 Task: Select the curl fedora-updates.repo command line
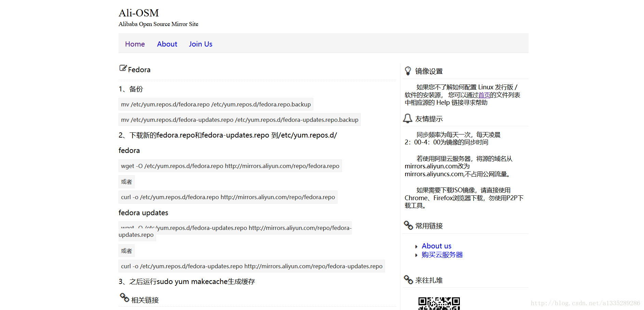252,266
